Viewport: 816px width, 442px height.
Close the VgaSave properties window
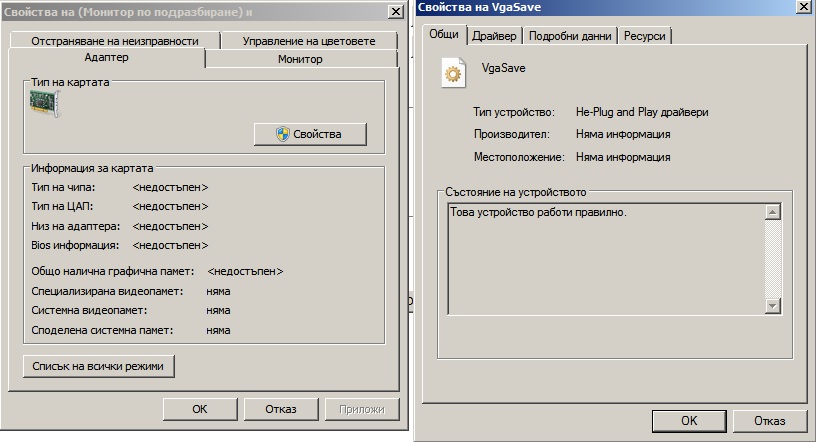[804, 7]
